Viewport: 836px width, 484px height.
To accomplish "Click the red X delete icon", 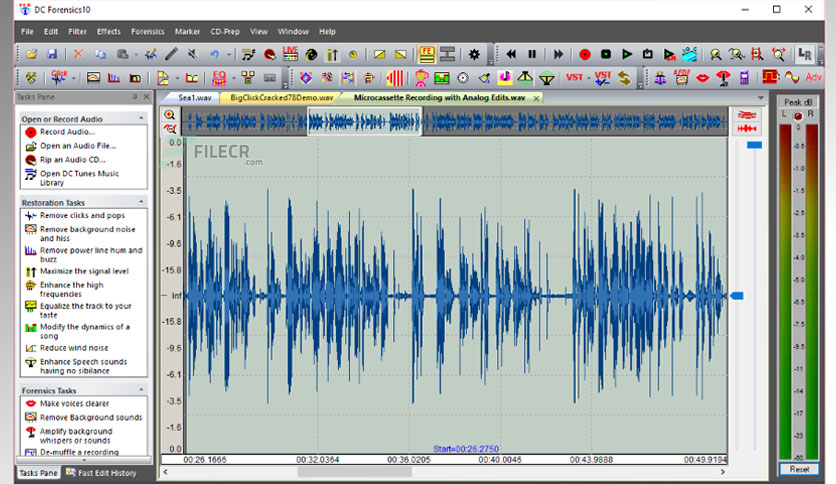I will 78,54.
